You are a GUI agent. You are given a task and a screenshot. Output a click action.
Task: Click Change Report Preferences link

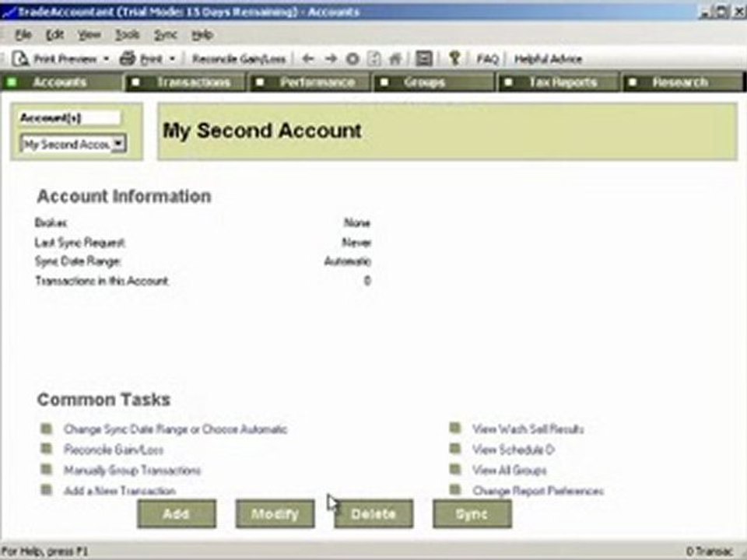tap(538, 491)
